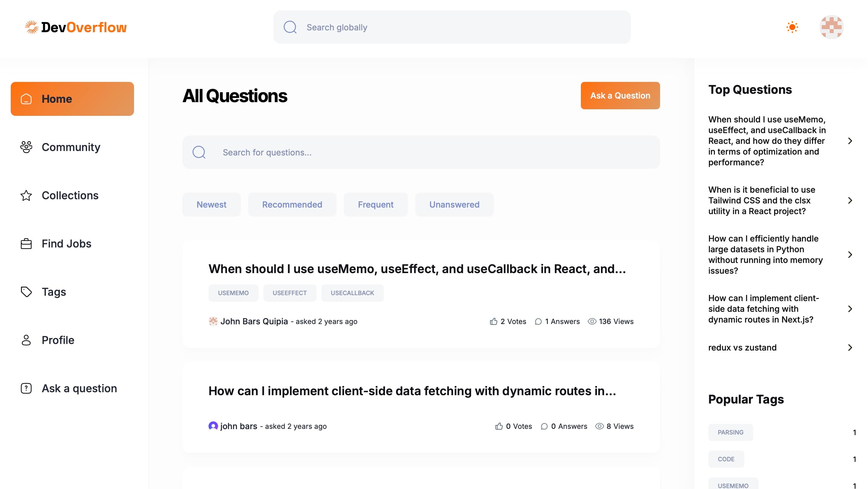Expand the Tailwind CSS top question chevron
The height and width of the screenshot is (489, 868).
pyautogui.click(x=850, y=200)
